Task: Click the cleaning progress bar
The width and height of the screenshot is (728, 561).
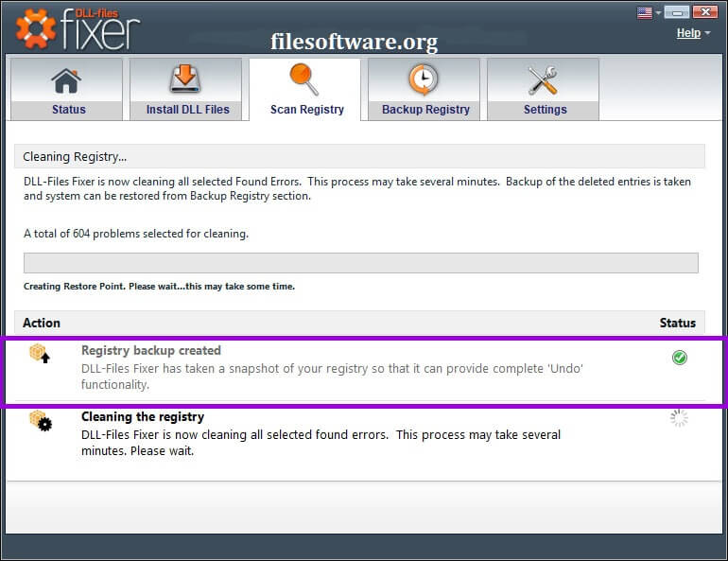Action: 361,263
